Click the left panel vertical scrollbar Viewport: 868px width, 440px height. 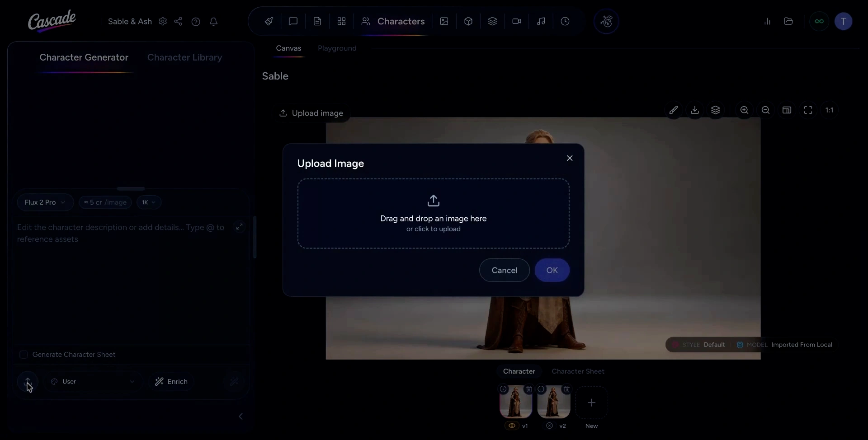[255, 237]
